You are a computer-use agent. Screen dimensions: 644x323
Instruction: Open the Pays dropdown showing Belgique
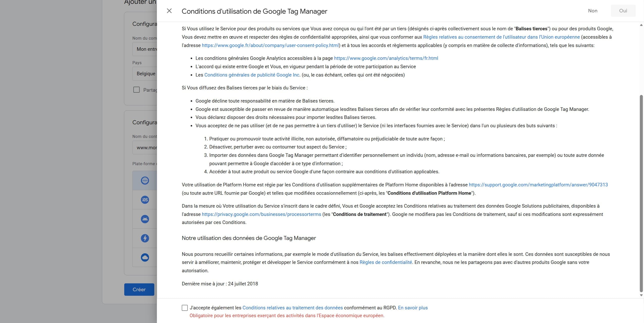[145, 74]
